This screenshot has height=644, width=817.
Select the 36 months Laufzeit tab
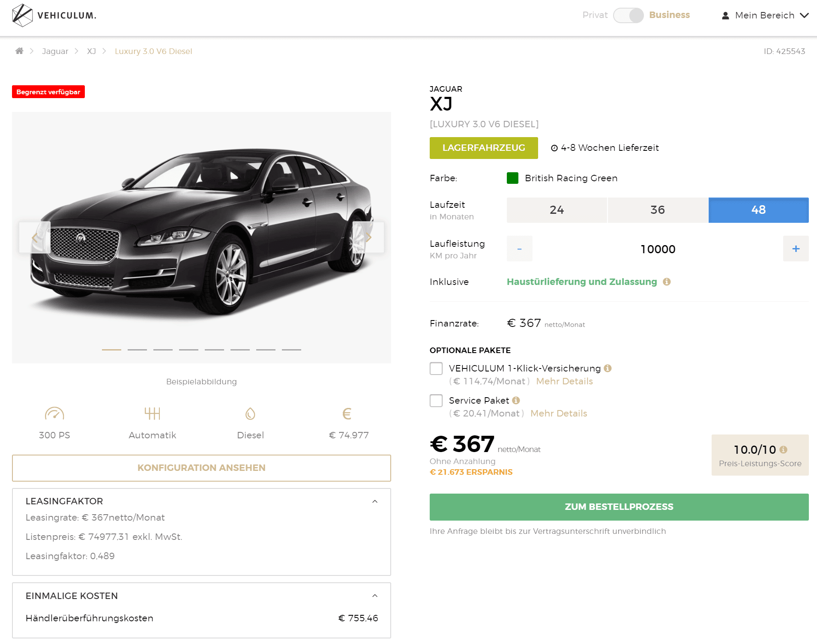coord(658,210)
